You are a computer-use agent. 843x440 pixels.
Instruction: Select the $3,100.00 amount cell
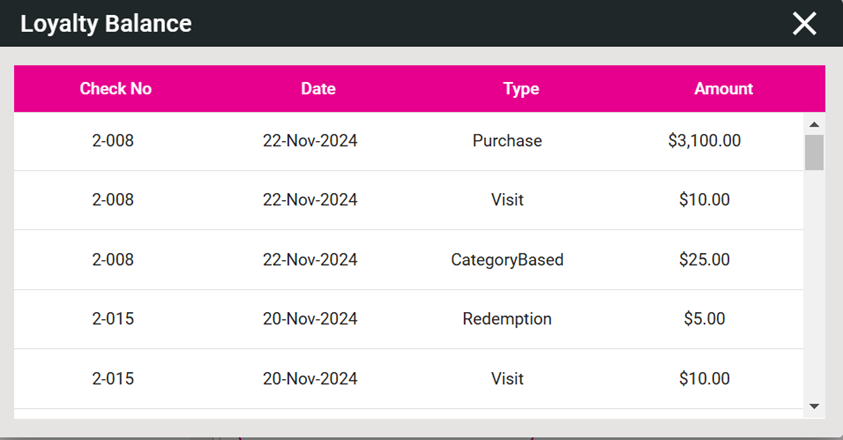[x=704, y=141]
